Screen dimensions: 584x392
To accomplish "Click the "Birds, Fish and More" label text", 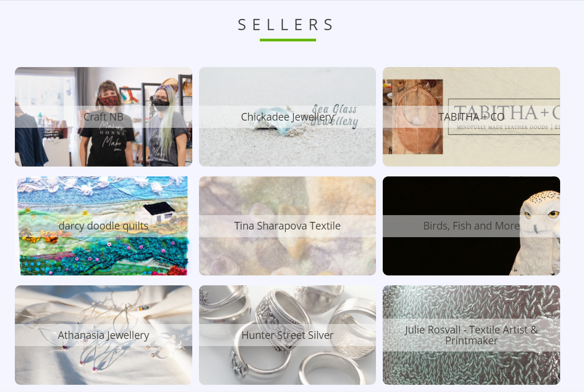I will point(471,226).
